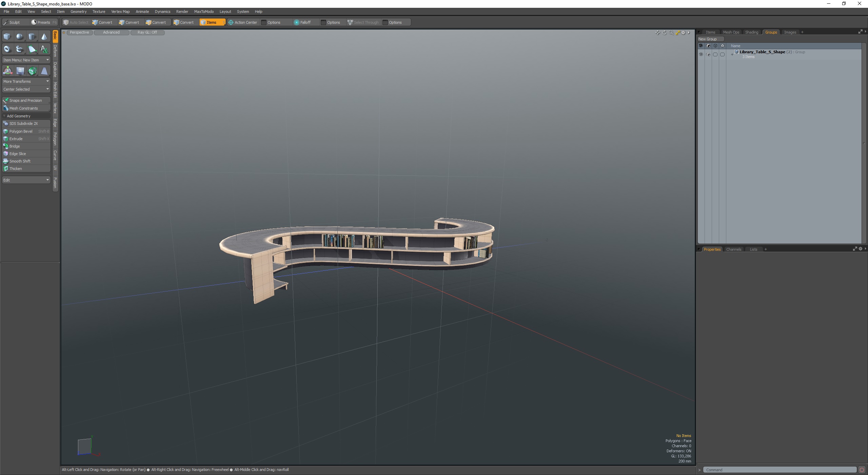Click the New Group button

coord(710,39)
